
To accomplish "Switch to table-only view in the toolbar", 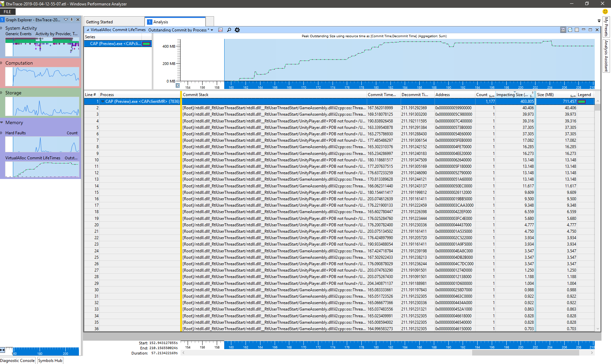I will (577, 30).
